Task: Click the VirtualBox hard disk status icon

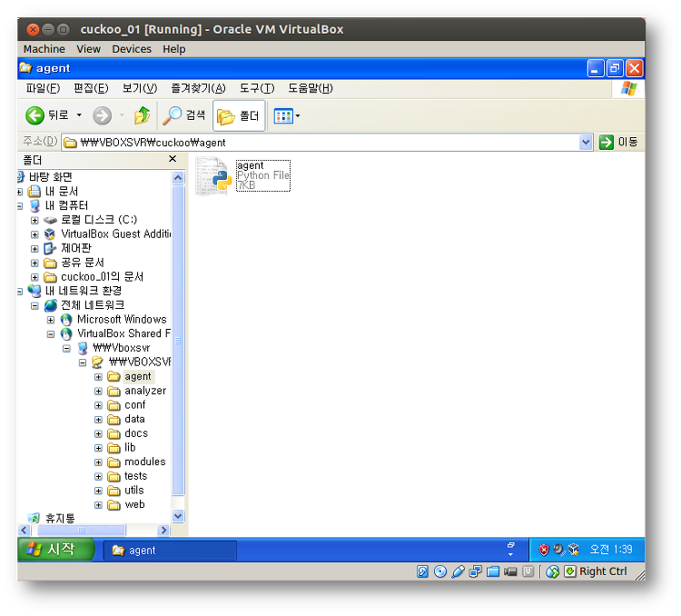Action: [422, 571]
